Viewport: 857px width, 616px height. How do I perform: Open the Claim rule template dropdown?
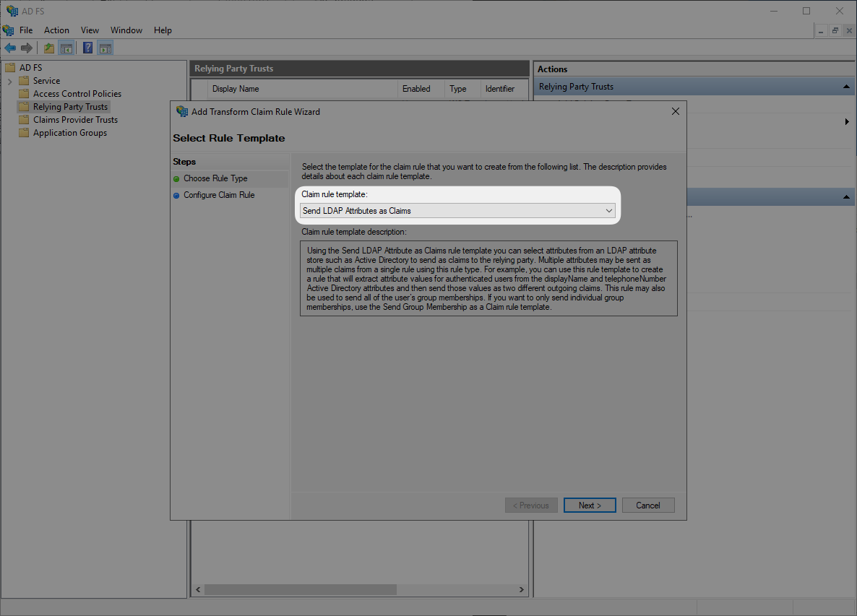(609, 210)
